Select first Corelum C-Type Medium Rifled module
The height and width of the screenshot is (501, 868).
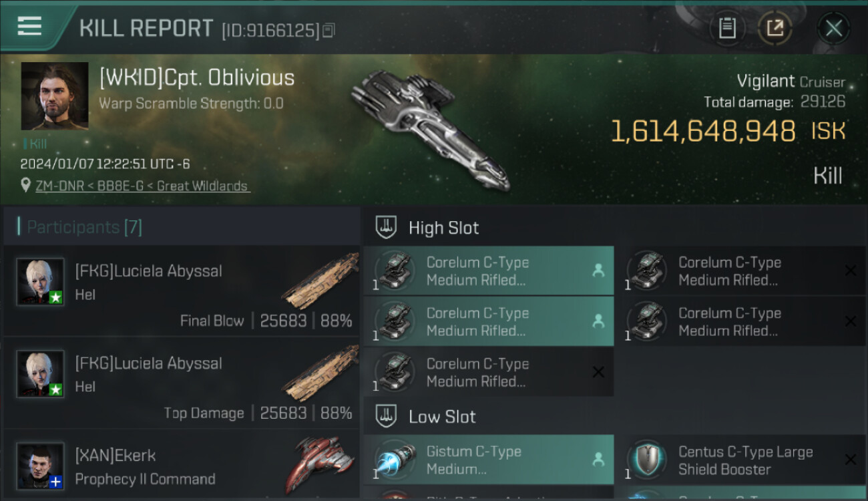tap(489, 271)
